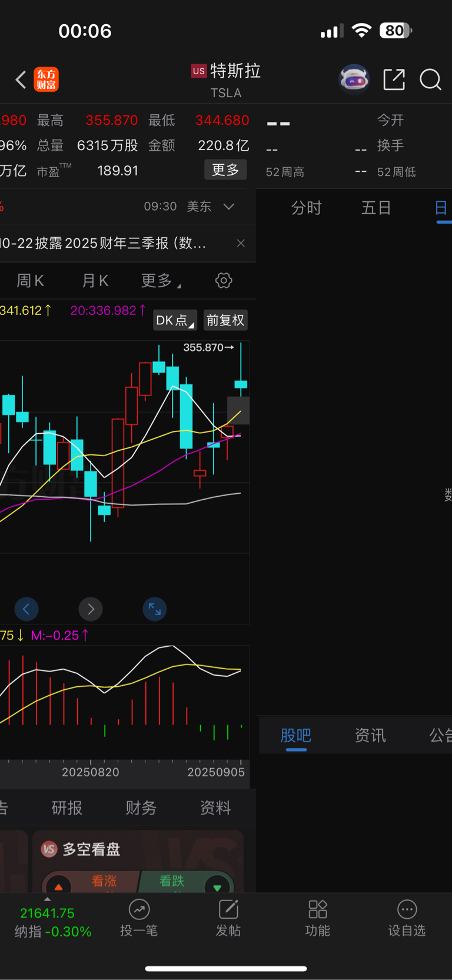The height and width of the screenshot is (980, 452).
Task: Tap the share/export icon
Action: pos(394,79)
